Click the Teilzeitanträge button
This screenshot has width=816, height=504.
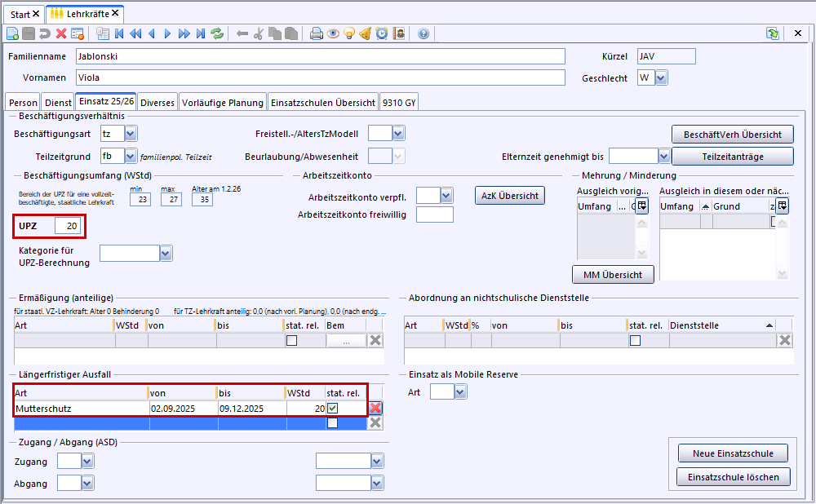[732, 156]
